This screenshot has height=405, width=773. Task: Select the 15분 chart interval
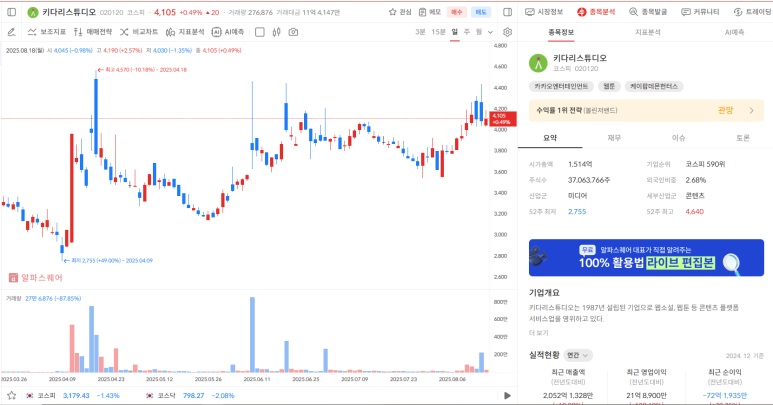click(x=438, y=32)
